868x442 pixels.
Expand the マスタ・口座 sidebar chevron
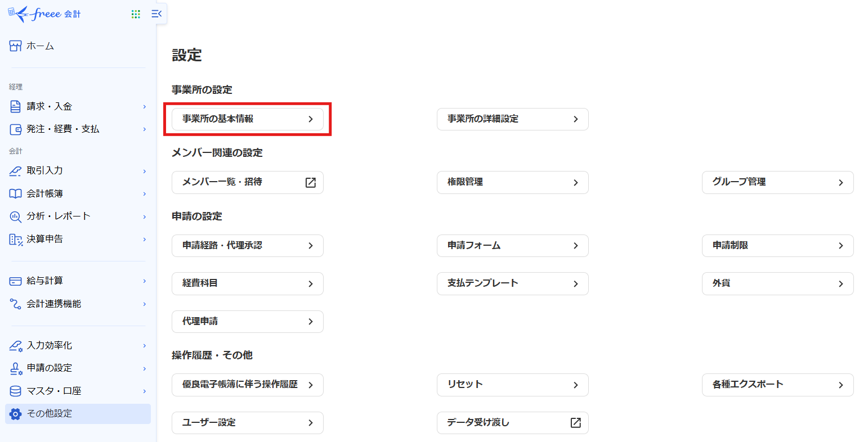[x=145, y=391]
